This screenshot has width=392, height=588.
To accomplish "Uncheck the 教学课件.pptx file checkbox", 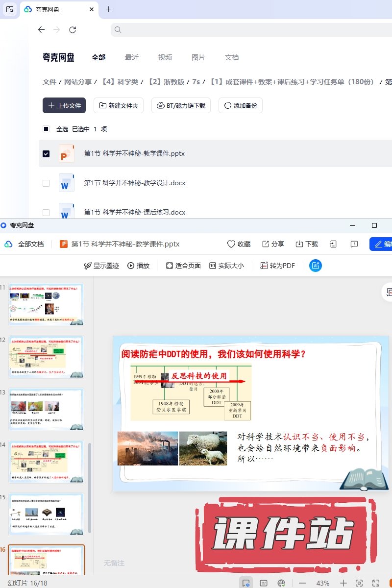I will [46, 154].
